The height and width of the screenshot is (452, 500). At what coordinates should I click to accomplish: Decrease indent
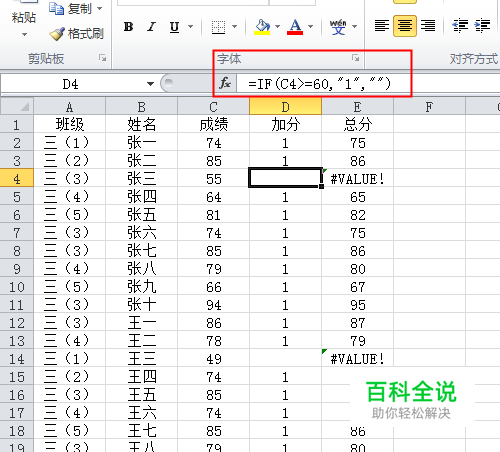pyautogui.click(x=460, y=26)
